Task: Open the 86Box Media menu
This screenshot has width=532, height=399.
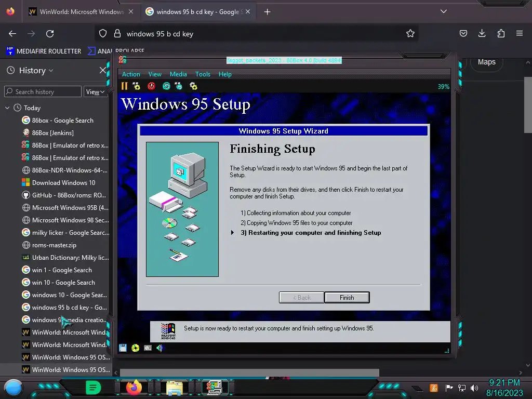Action: point(178,74)
